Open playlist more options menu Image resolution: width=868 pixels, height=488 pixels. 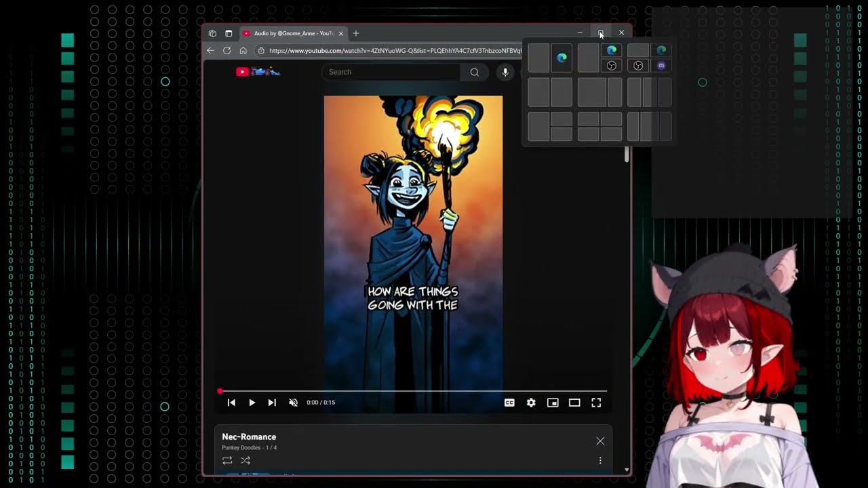(x=600, y=461)
